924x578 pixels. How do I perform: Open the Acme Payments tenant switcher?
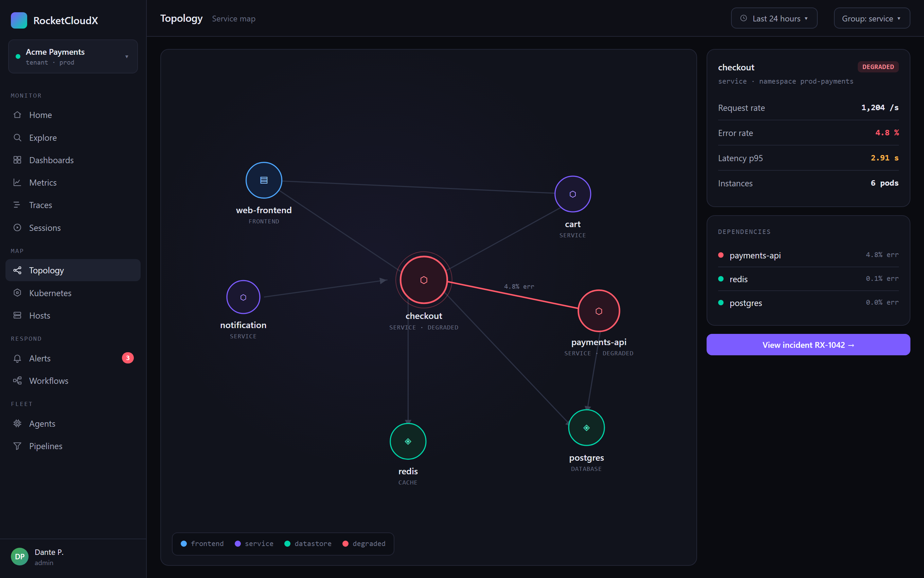click(x=73, y=56)
